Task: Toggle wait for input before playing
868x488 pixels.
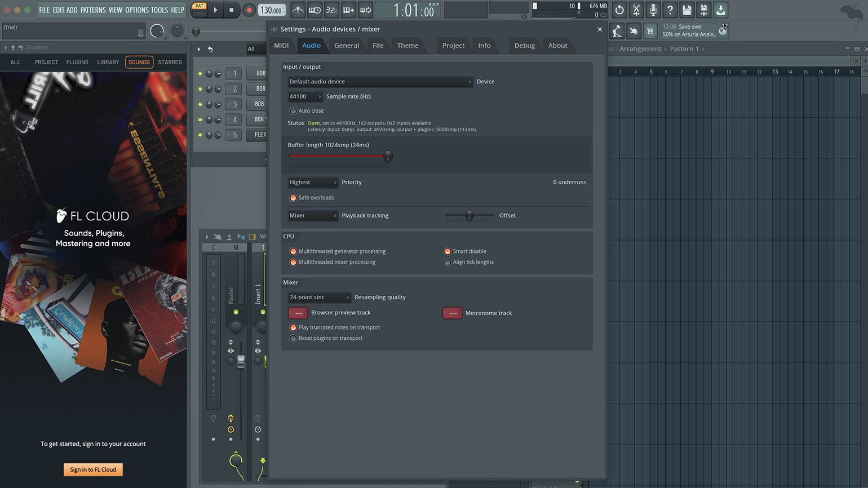Action: (x=315, y=10)
